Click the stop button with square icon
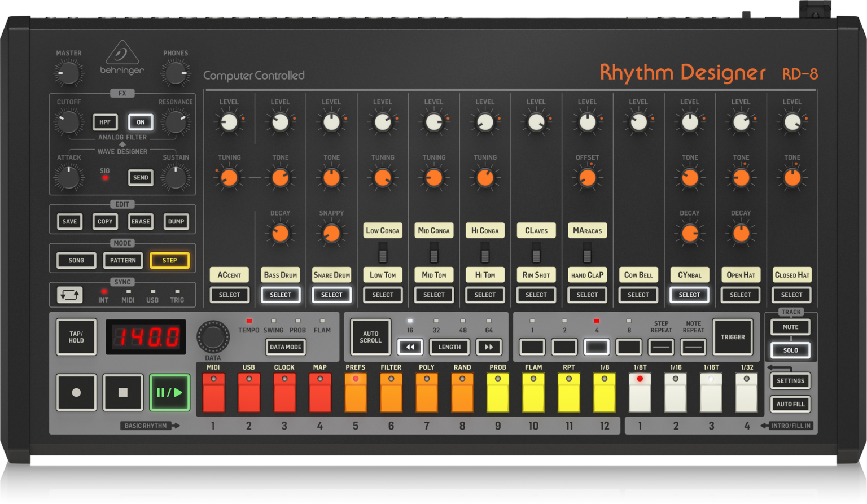This screenshot has height=504, width=867. (x=122, y=392)
